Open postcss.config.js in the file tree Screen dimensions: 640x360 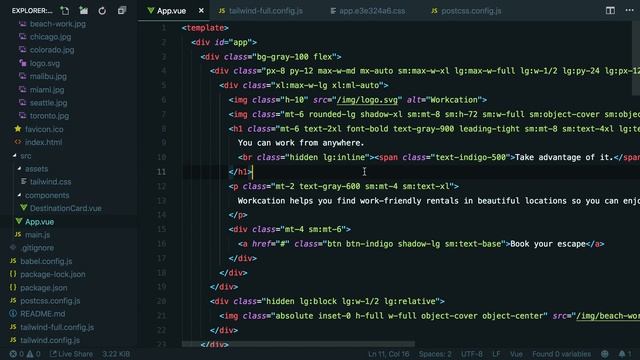pos(50,301)
